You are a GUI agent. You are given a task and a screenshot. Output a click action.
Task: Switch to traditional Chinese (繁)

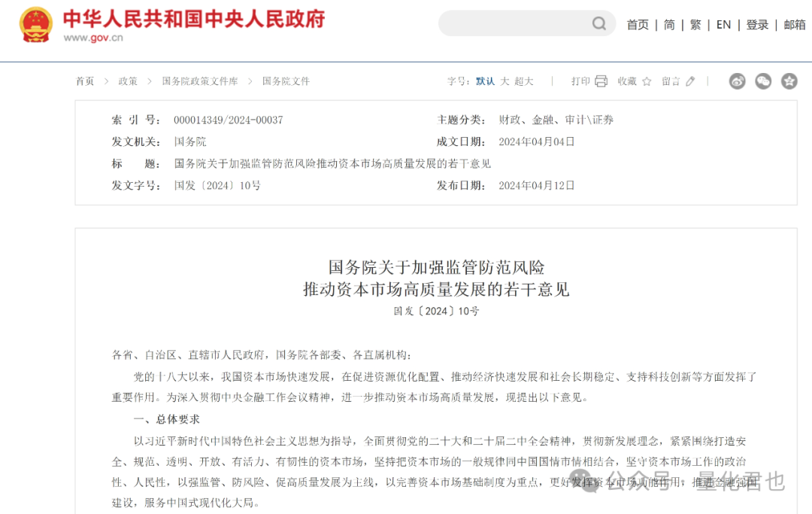[x=695, y=24]
